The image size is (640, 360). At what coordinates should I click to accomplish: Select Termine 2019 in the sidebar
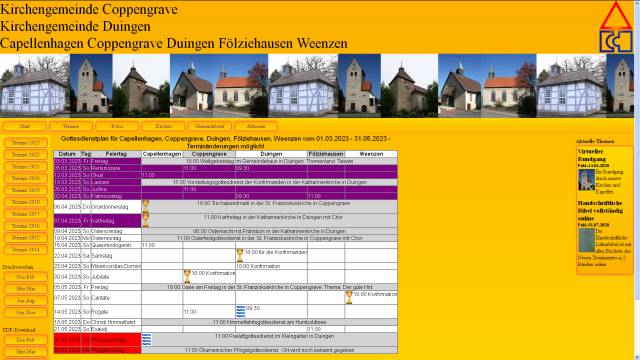26,190
